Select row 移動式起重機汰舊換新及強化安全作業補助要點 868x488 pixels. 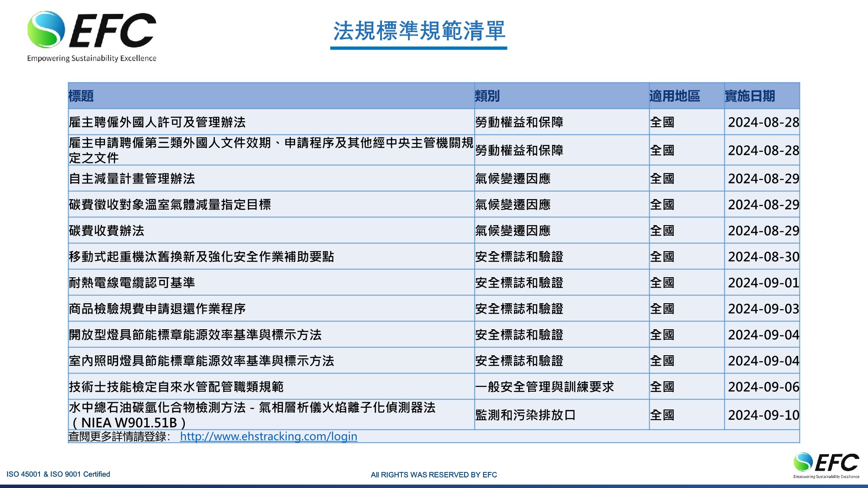(x=434, y=256)
